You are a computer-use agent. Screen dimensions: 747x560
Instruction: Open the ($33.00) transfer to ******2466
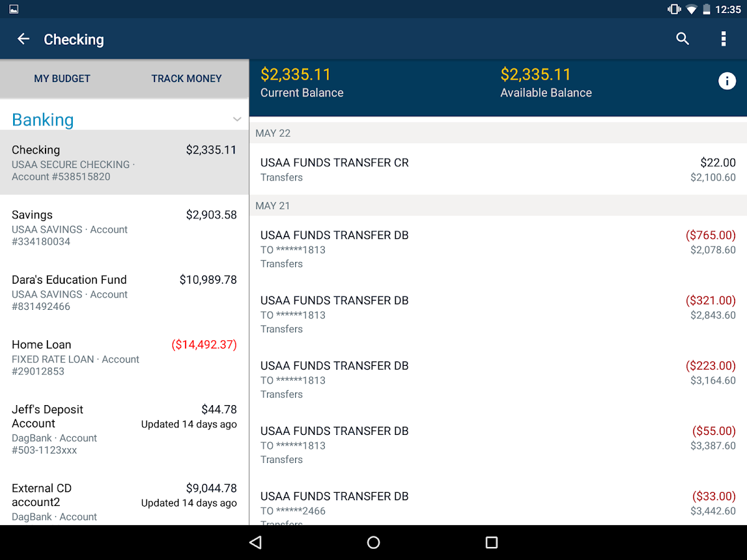(498, 503)
